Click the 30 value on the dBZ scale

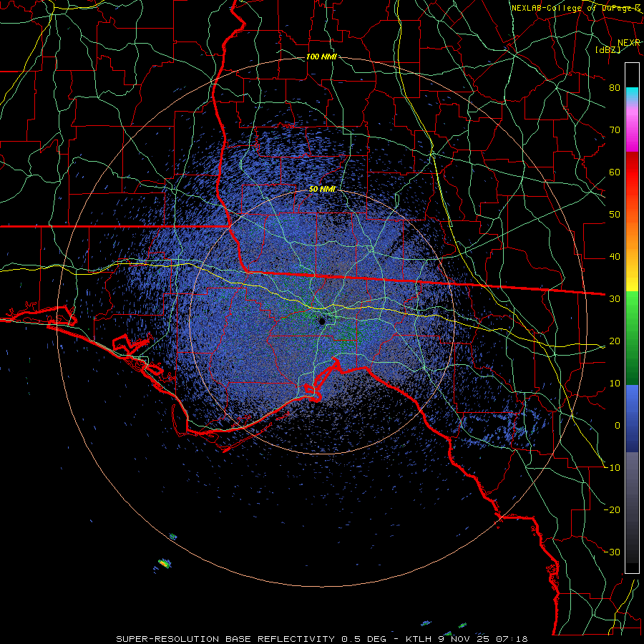(615, 298)
